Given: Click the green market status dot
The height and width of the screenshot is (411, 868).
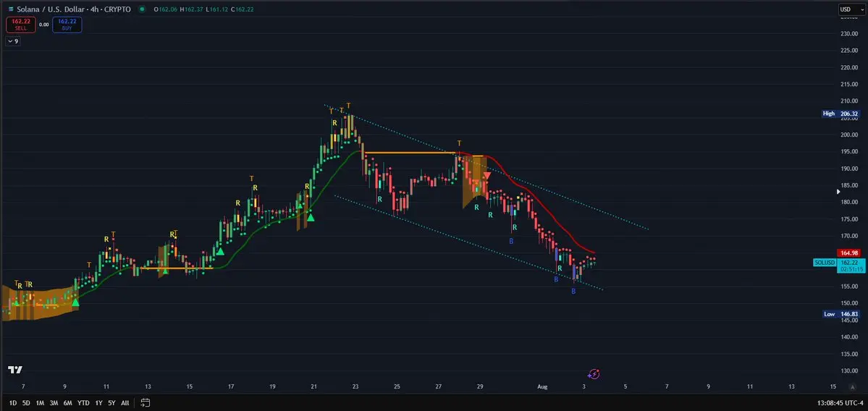Looking at the screenshot, I should tap(143, 9).
